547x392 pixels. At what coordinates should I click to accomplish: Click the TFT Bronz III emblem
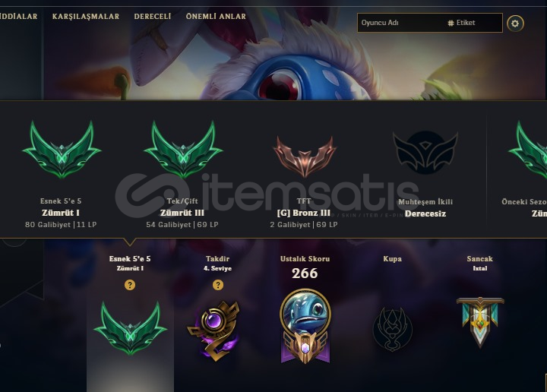[305, 156]
